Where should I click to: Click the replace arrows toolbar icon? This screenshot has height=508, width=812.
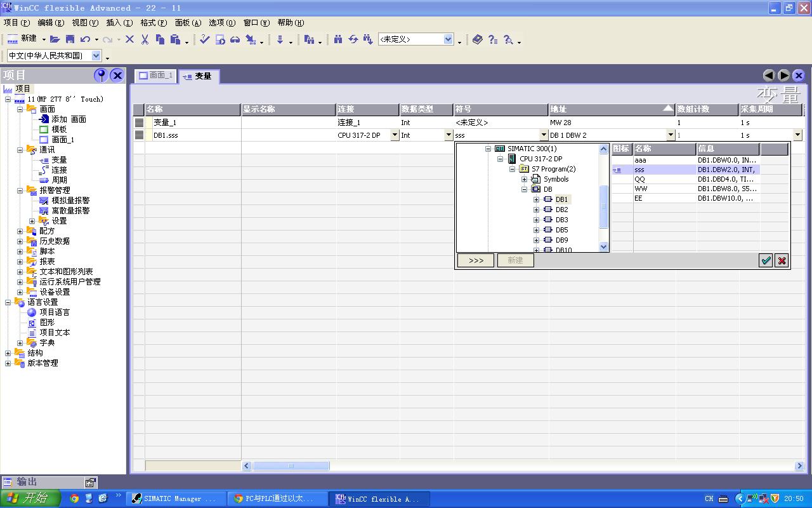pyautogui.click(x=353, y=39)
